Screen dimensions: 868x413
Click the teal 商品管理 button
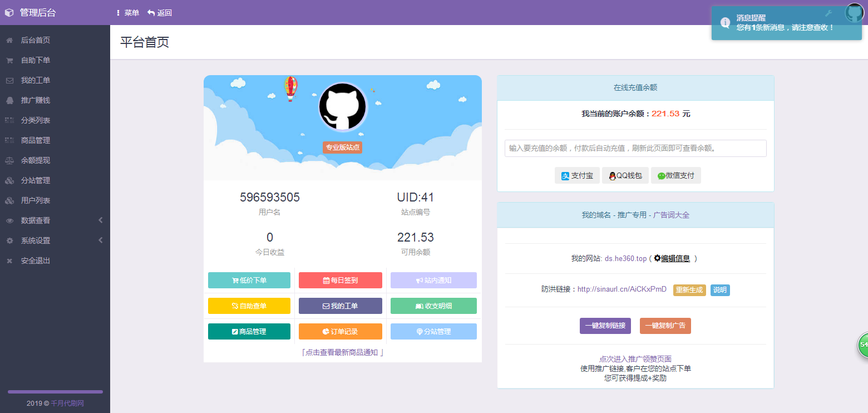(249, 331)
